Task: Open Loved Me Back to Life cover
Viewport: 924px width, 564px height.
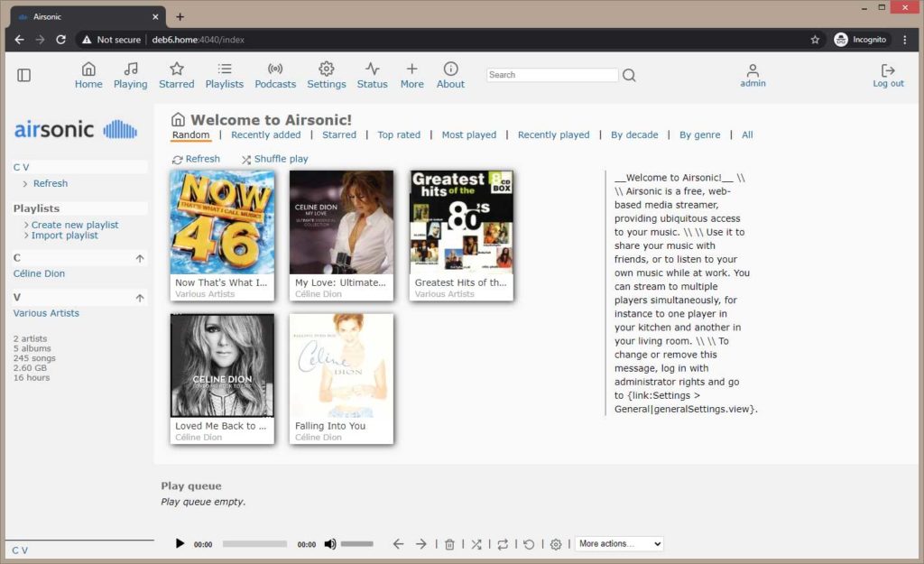Action: coord(222,365)
